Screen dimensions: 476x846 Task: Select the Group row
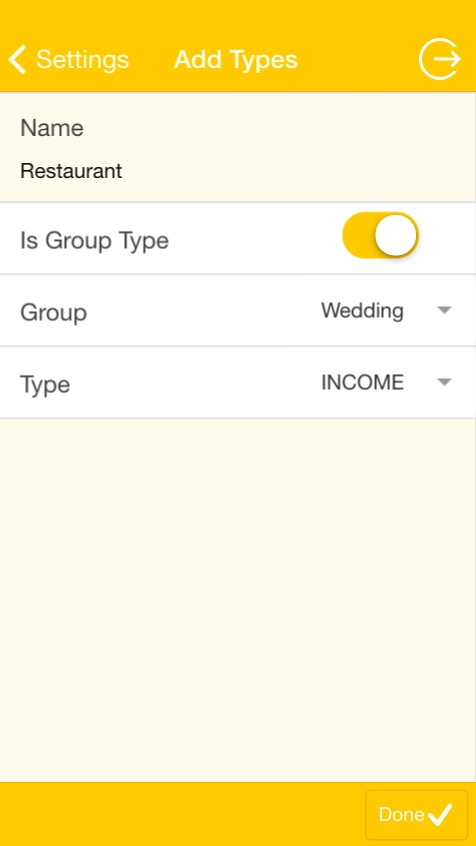point(238,310)
